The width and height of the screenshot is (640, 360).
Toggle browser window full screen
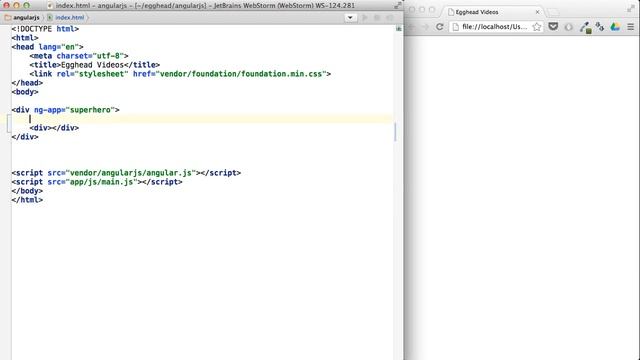tap(631, 8)
